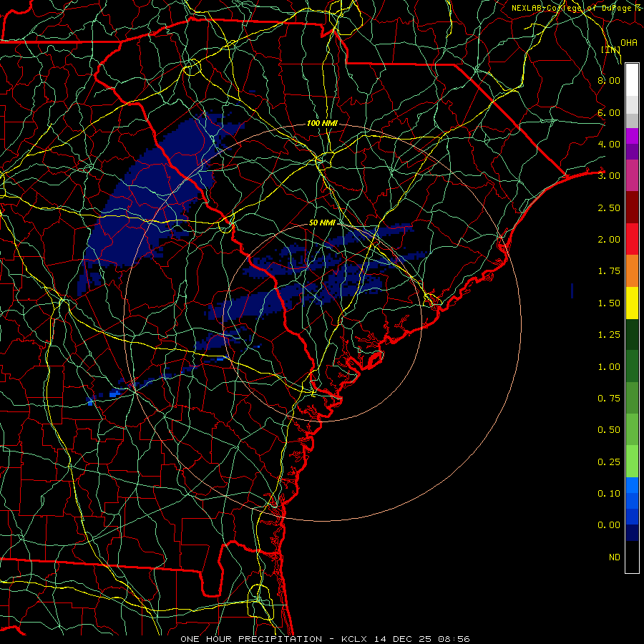Click the '50 NMI' range ring label
The width and height of the screenshot is (644, 644).
click(x=323, y=223)
